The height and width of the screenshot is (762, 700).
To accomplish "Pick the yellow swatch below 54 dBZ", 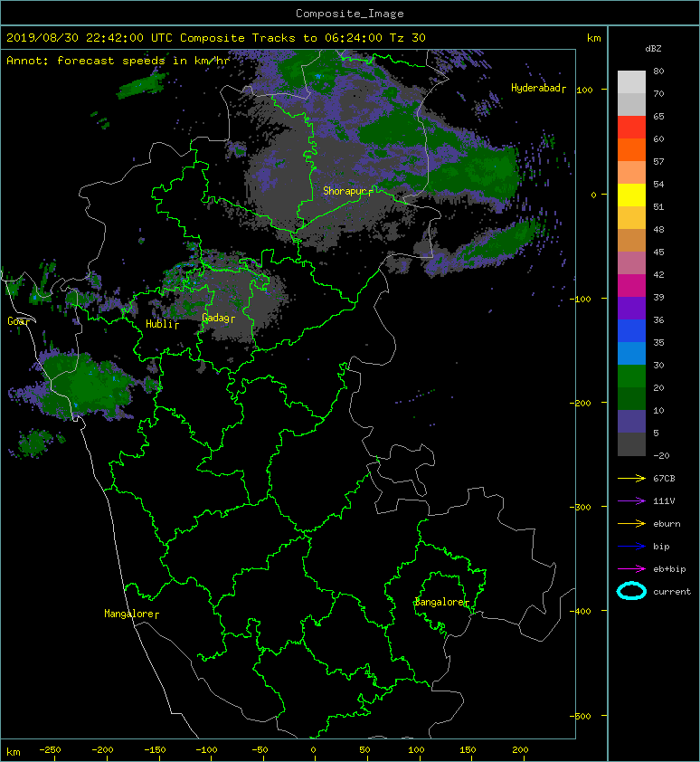I will pos(631,195).
